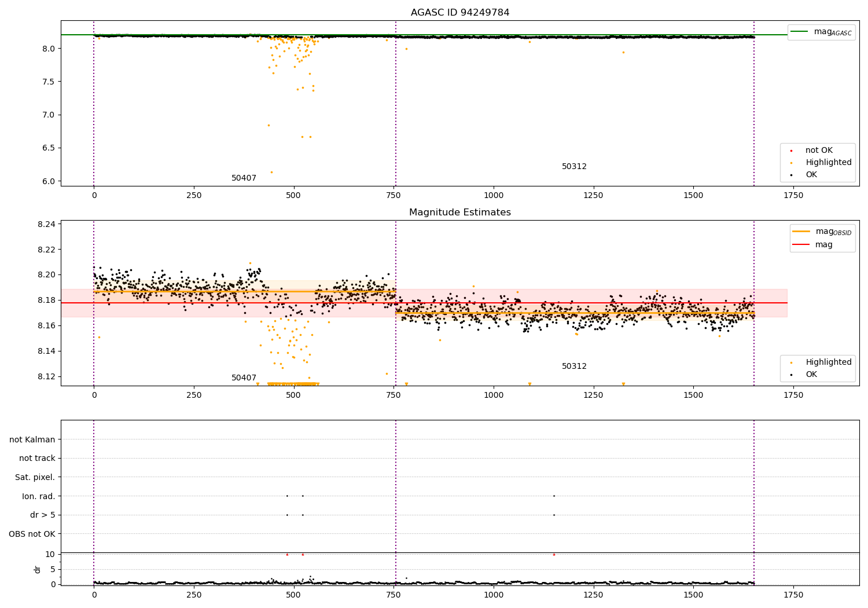Image resolution: width=868 pixels, height=608 pixels.
Task: Select the 8.18 y-axis tick label
Action: [46, 301]
